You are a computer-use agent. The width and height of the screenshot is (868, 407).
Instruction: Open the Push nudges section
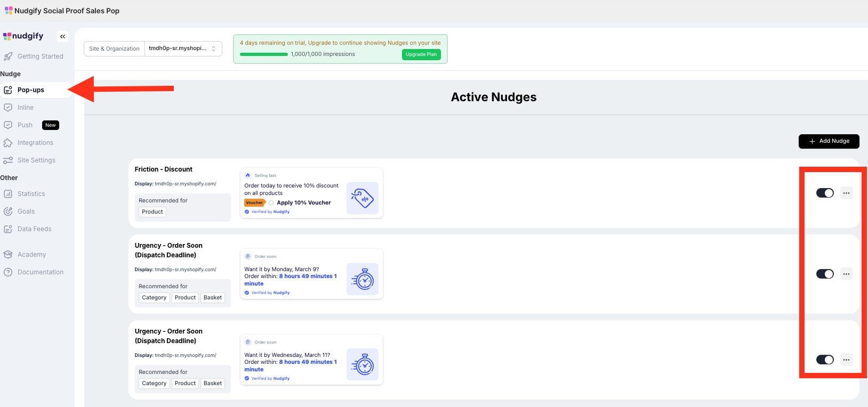pos(25,125)
